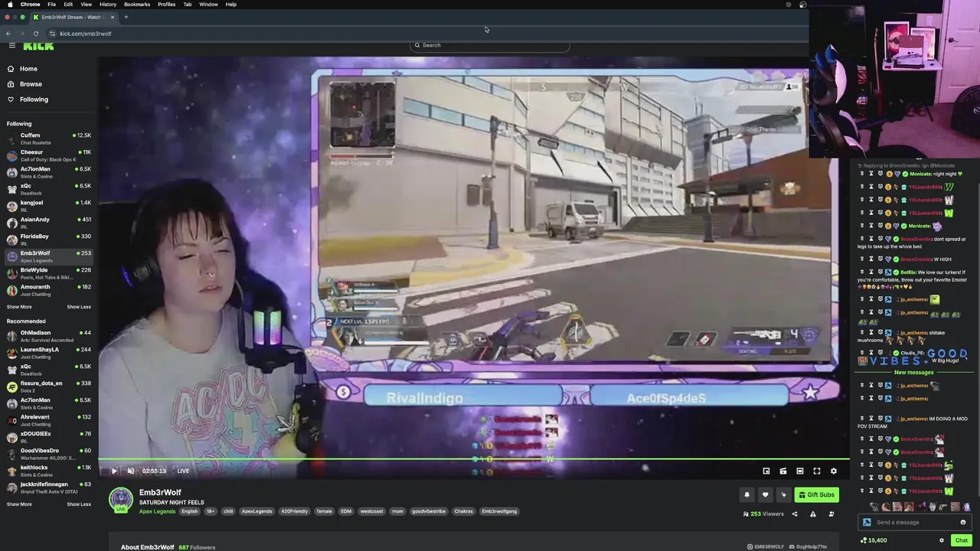Open kangjoel channel in Following list
Image resolution: width=980 pixels, height=551 pixels.
[49, 206]
